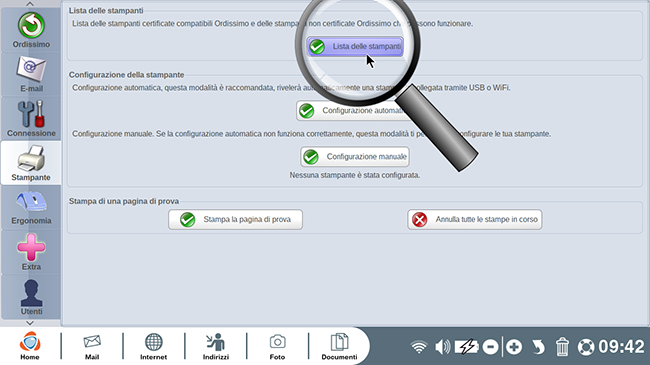
Task: Open Documenti from the taskbar
Action: [x=339, y=346]
